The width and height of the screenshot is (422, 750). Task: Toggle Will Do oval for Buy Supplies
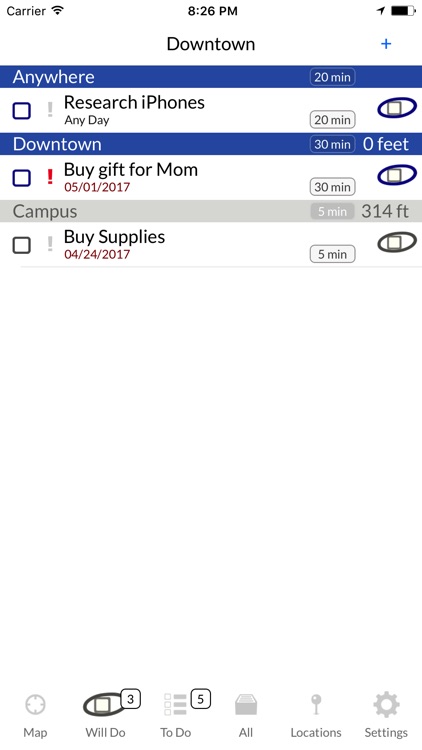[x=397, y=243]
